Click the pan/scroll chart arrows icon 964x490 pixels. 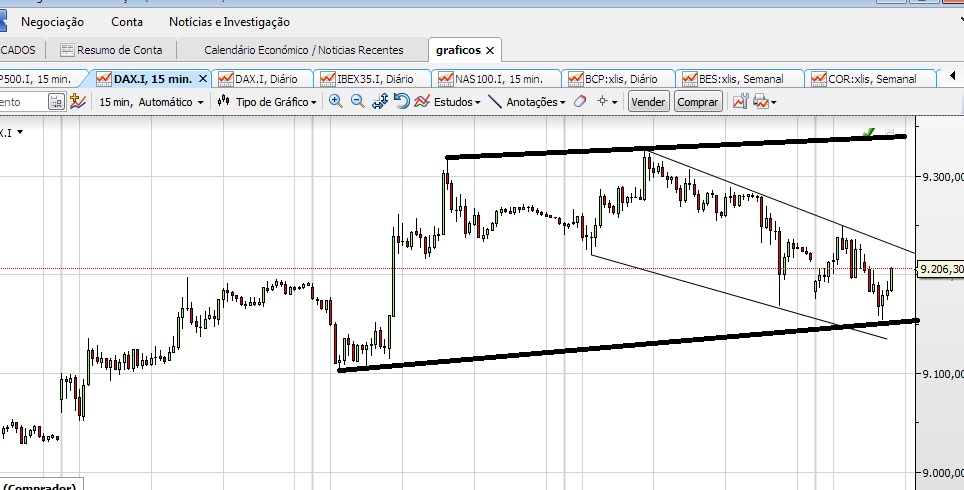tap(379, 101)
